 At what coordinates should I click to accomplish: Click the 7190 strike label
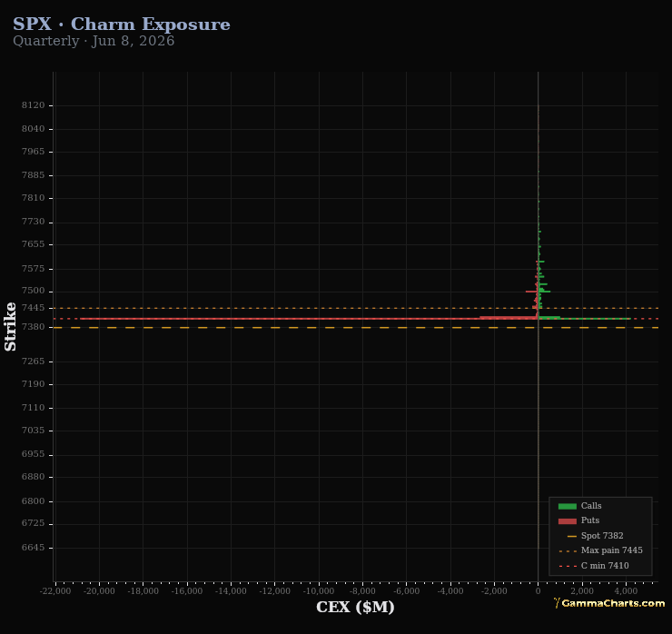tap(34, 384)
